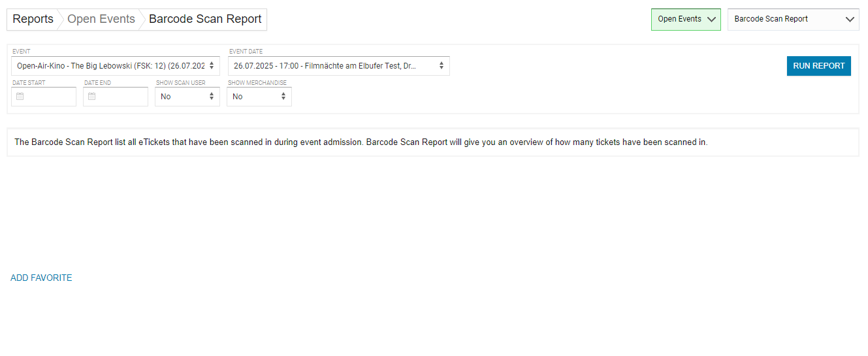Click the calendar icon in Date Start
Screen dimensions: 868x356
point(20,97)
